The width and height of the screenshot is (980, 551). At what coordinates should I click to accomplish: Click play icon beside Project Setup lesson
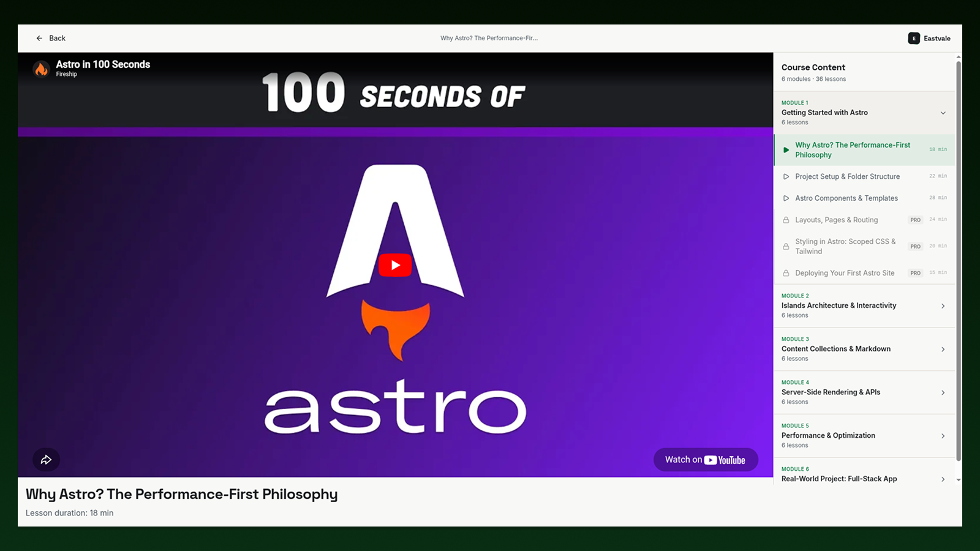[786, 176]
